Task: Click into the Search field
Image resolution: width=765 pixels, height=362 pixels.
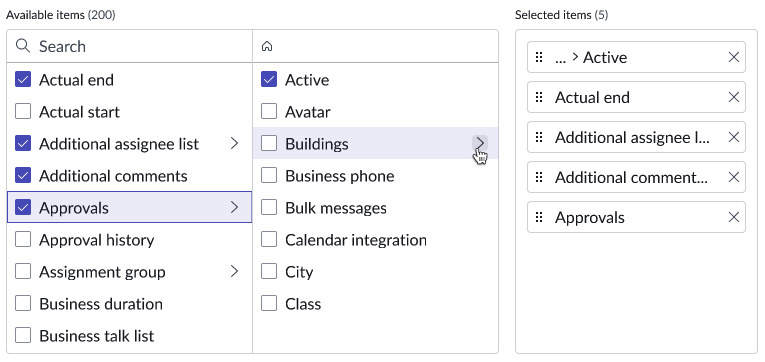Action: (x=129, y=46)
